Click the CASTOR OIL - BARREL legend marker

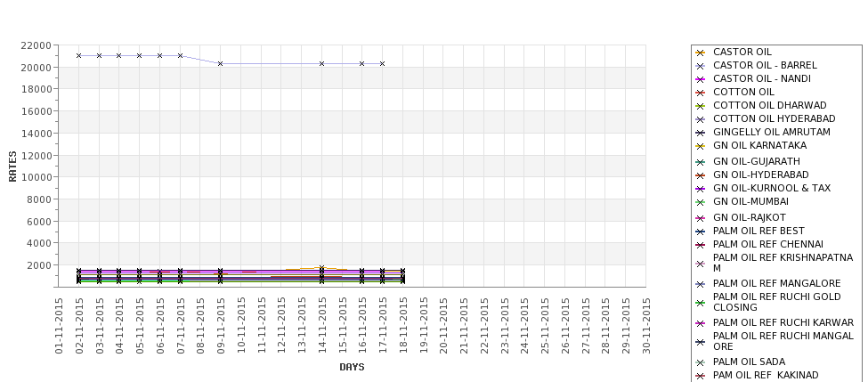701,67
